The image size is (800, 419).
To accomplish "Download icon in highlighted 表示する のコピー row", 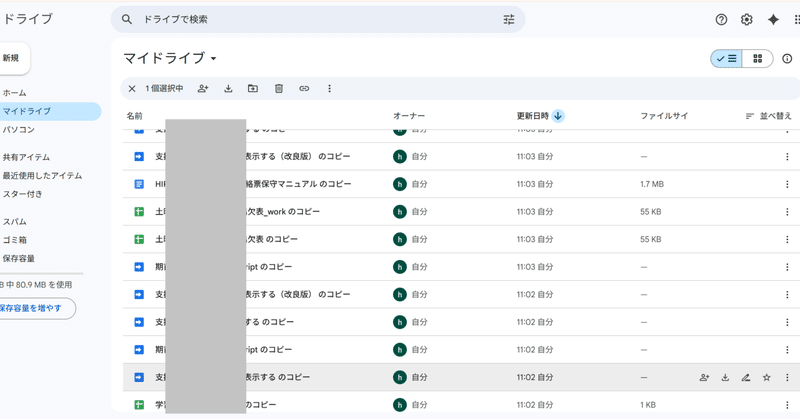I will (725, 378).
